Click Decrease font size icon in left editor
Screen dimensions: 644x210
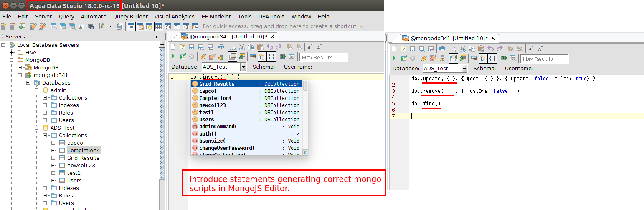(310, 47)
